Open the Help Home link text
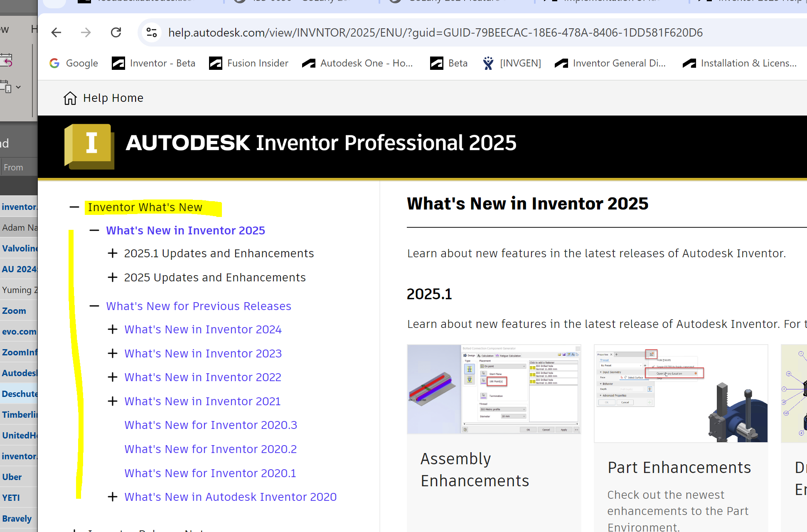The height and width of the screenshot is (532, 807). click(x=113, y=98)
